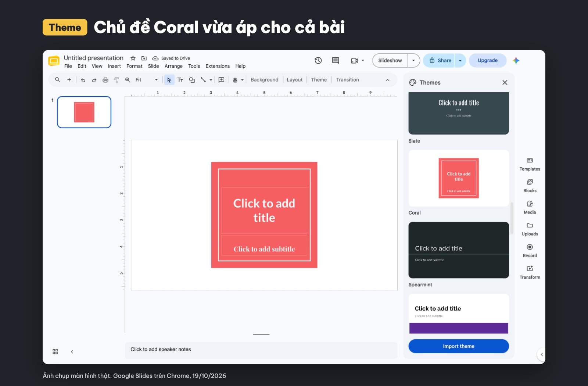The height and width of the screenshot is (386, 588).
Task: Click the Upgrade button
Action: [x=488, y=61]
